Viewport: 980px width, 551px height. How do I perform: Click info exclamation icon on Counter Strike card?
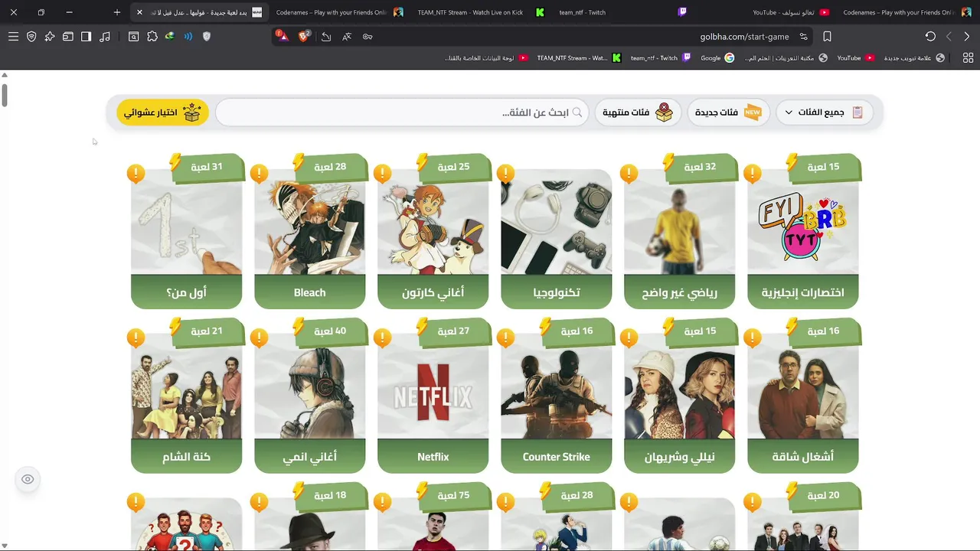(505, 338)
